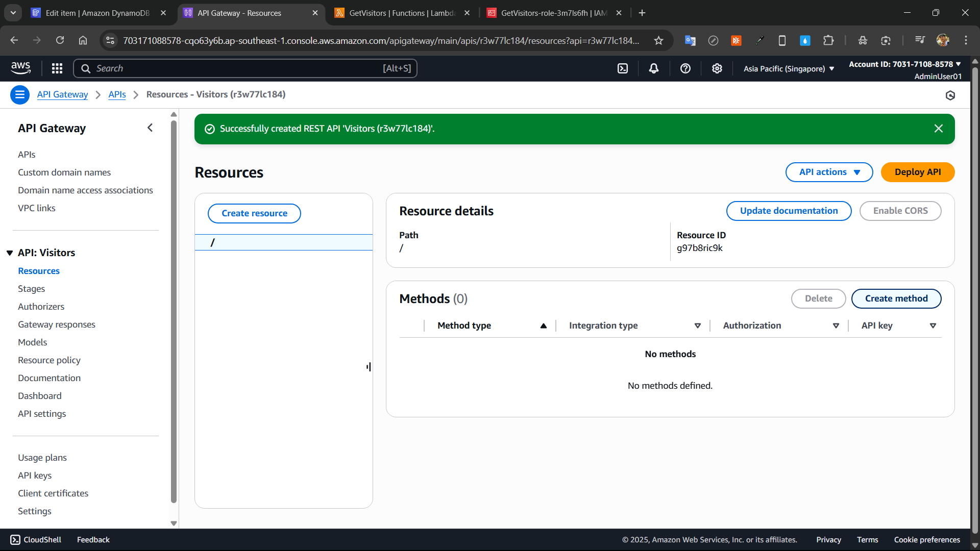
Task: Open VPC links in the sidebar
Action: pos(36,208)
